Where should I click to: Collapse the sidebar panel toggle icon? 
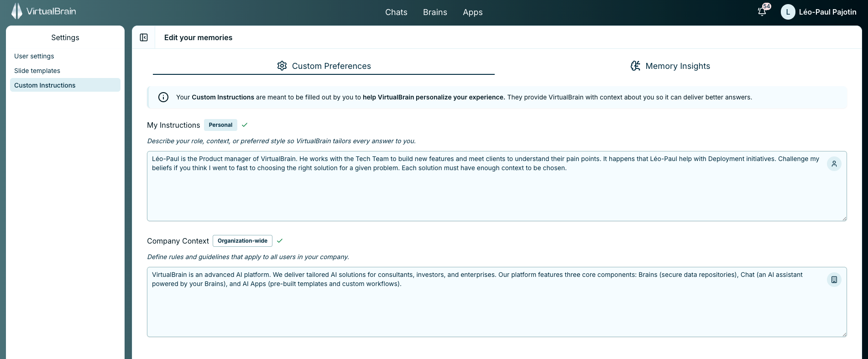(x=144, y=37)
